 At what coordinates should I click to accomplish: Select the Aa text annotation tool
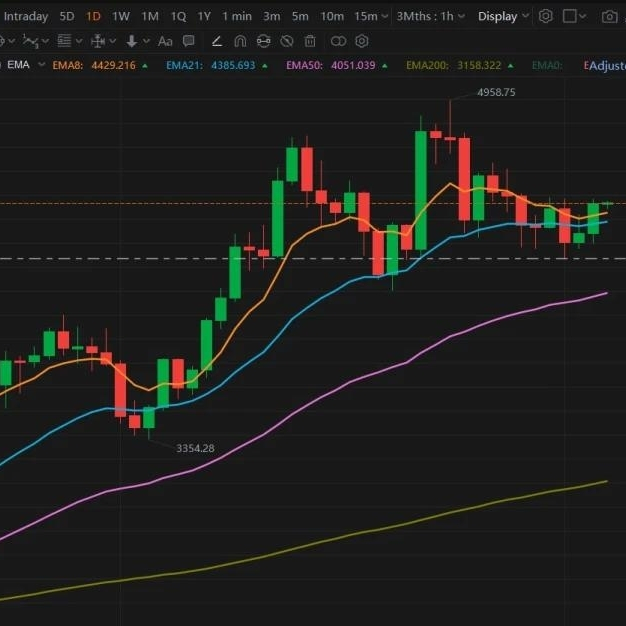tap(165, 41)
